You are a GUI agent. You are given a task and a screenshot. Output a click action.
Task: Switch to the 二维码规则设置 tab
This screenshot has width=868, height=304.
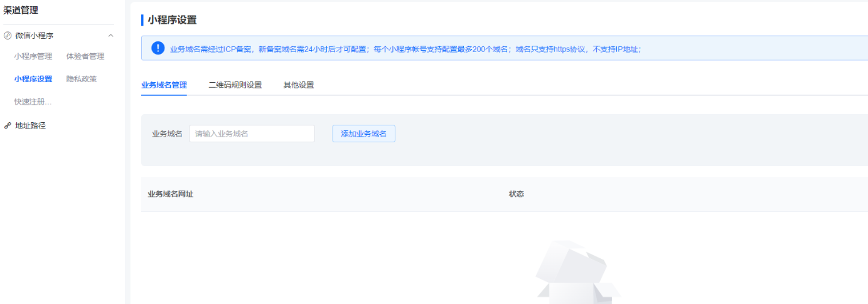(x=235, y=85)
